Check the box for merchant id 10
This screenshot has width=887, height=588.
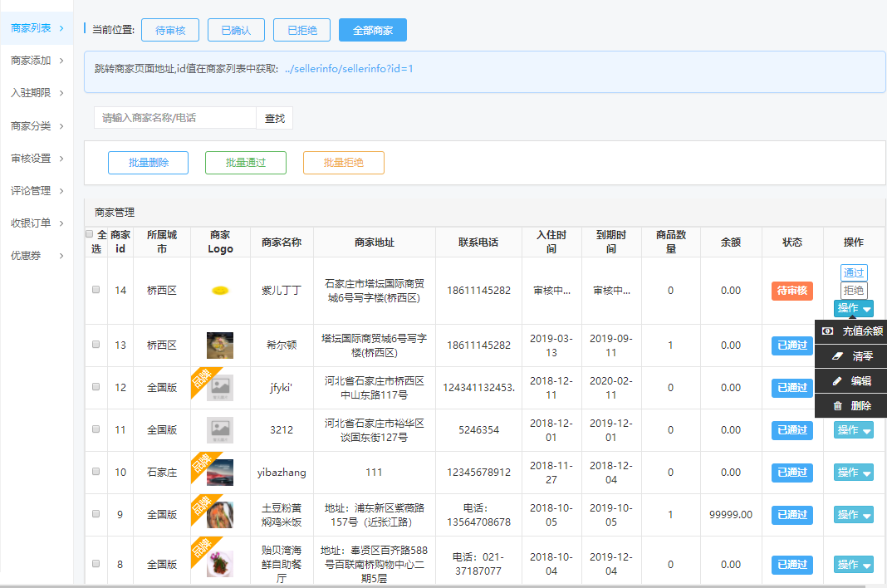(96, 472)
